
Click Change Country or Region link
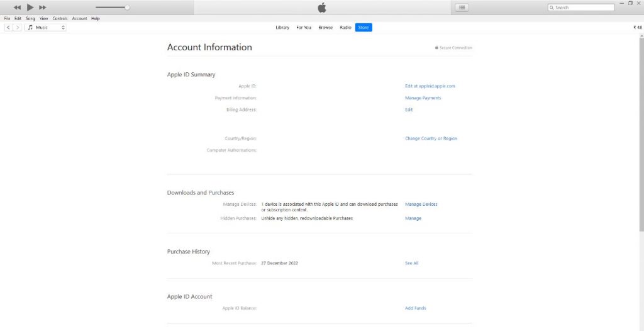(x=431, y=138)
